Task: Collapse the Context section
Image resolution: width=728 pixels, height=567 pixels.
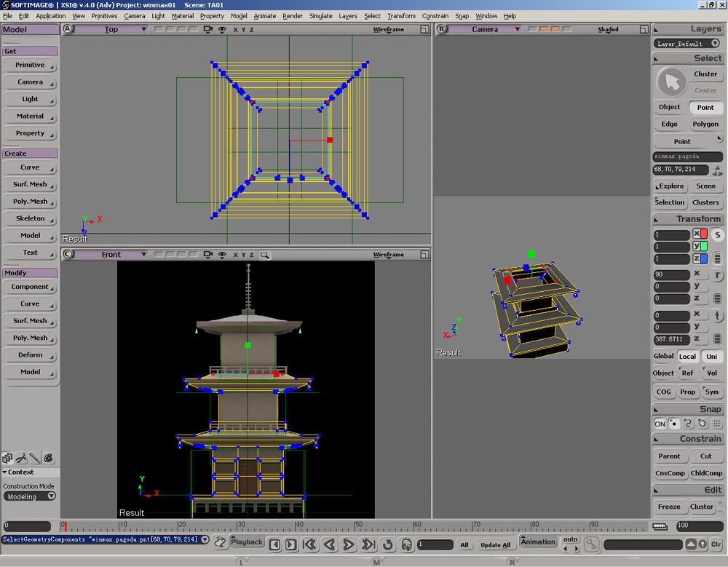Action: pos(4,472)
